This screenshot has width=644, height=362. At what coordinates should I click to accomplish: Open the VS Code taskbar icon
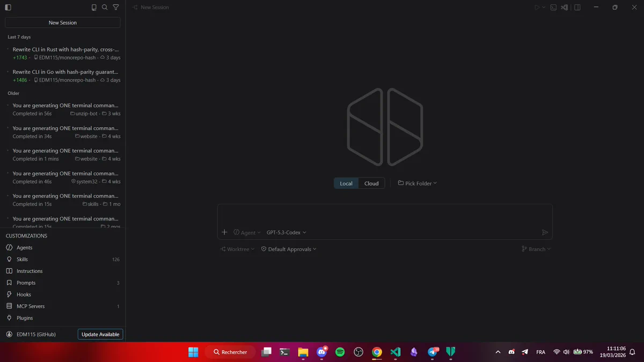click(x=396, y=352)
